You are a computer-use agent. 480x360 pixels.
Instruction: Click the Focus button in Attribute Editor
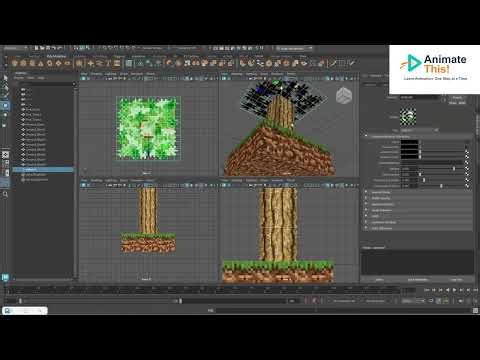(x=457, y=97)
